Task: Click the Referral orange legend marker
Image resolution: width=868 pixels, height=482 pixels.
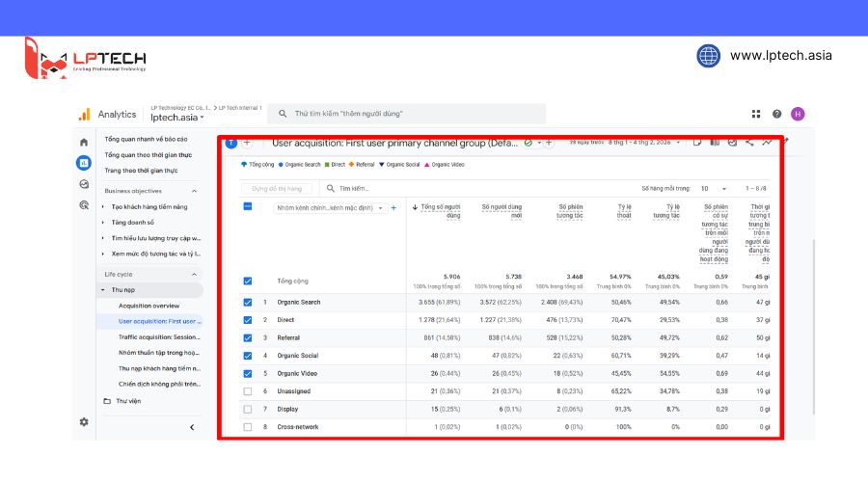Action: pyautogui.click(x=351, y=164)
